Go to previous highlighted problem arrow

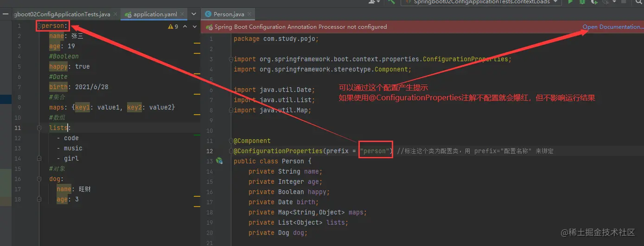185,27
